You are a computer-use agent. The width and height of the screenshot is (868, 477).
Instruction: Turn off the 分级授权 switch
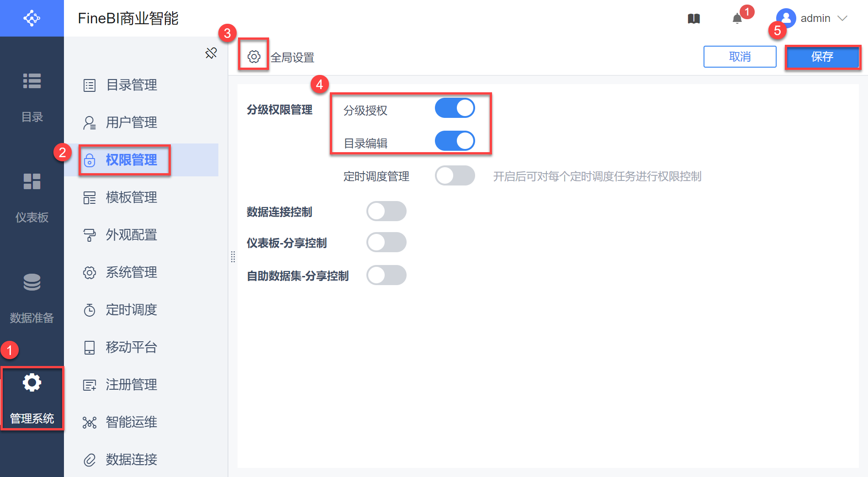click(x=455, y=108)
